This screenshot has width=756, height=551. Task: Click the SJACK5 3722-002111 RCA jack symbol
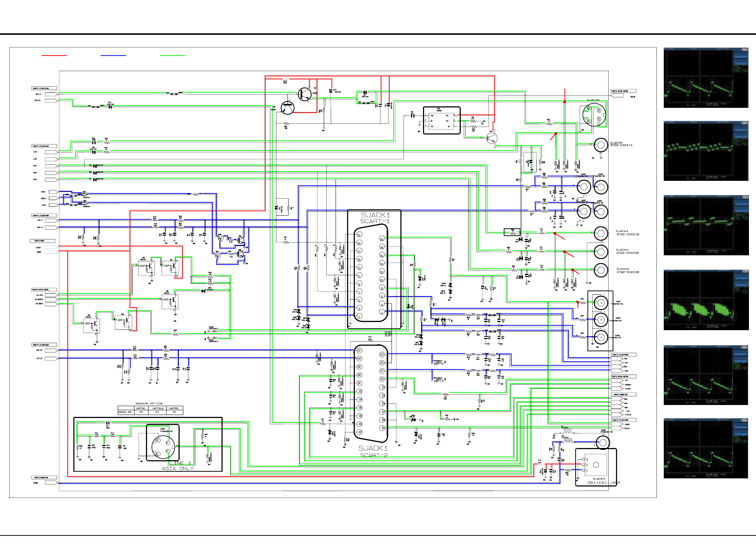pyautogui.click(x=600, y=145)
